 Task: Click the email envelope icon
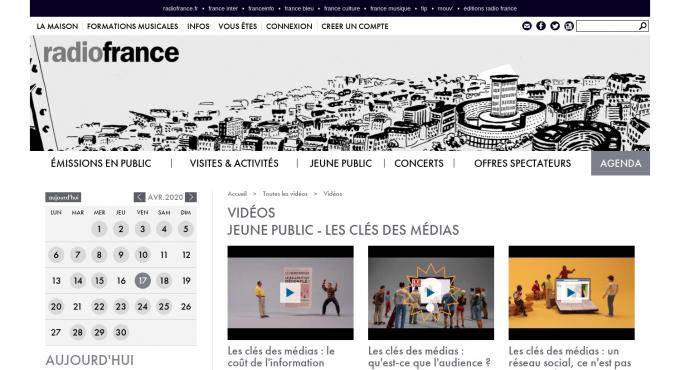click(x=526, y=26)
